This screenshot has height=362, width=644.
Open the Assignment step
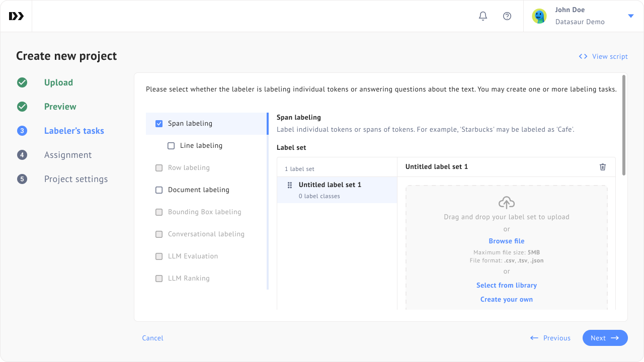click(x=67, y=155)
